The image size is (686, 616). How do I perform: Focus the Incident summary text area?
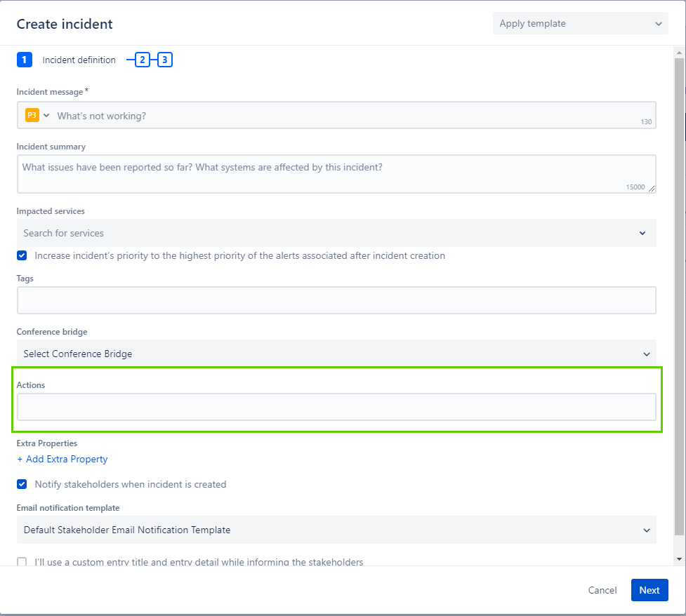point(336,173)
